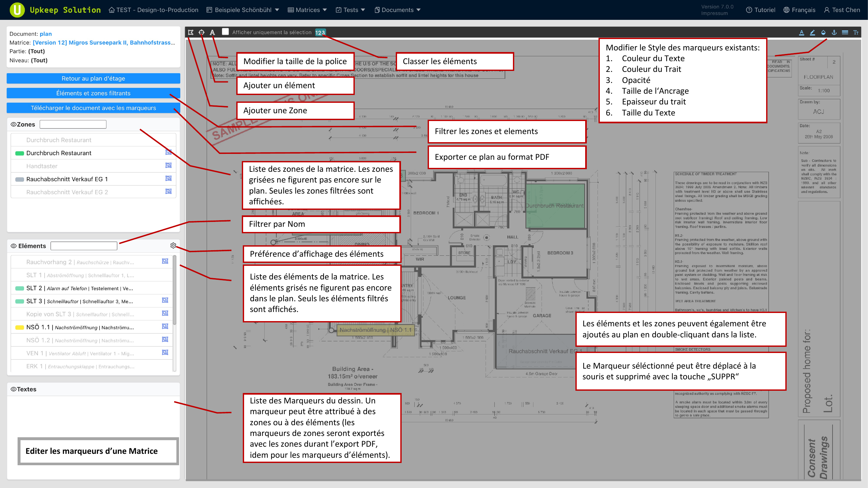
Task: Open element display preferences gear
Action: pos(173,246)
